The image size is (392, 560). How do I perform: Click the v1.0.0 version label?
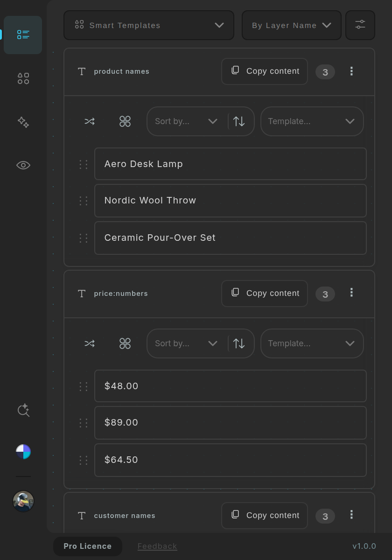point(364,546)
